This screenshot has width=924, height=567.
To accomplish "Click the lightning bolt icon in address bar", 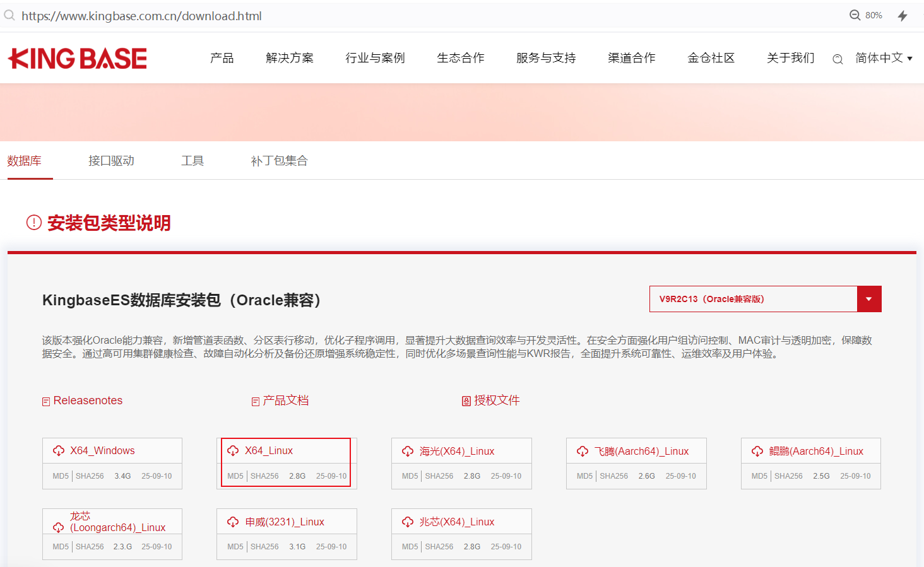I will [903, 16].
